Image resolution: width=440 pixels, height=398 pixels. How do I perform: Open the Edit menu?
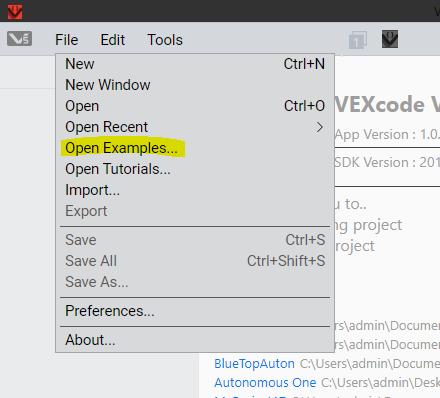[x=113, y=40]
